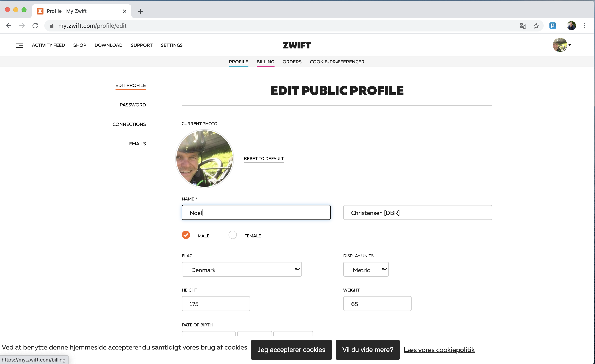Click Jeg accepterer cookies button

[291, 350]
